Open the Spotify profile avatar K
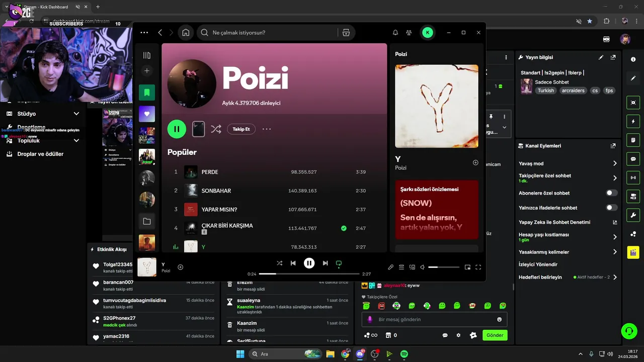 [x=428, y=33]
